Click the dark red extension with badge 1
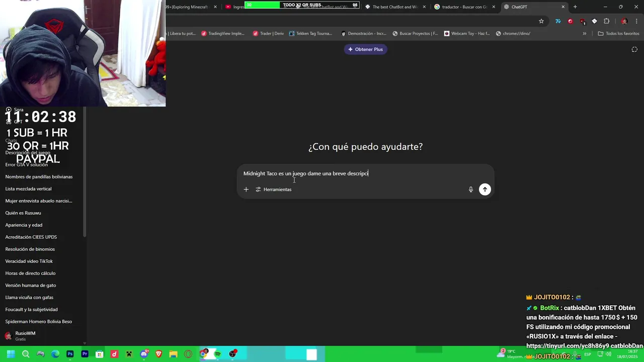The height and width of the screenshot is (362, 644). pos(582,22)
